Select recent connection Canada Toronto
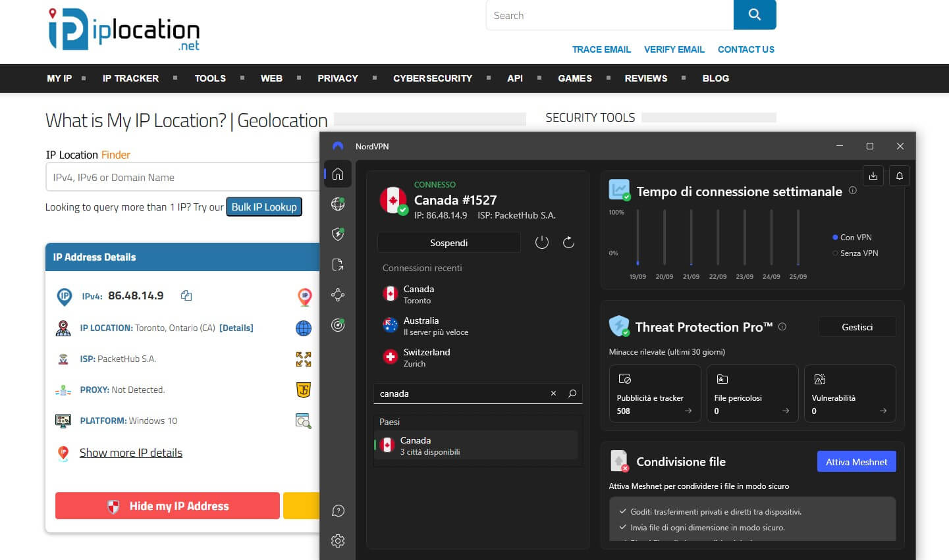949x560 pixels. tap(477, 294)
